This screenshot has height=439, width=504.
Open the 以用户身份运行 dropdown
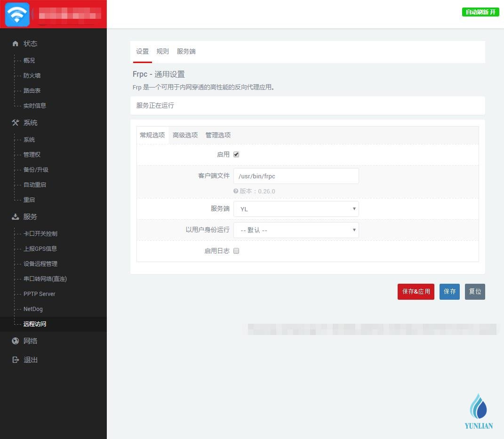pos(296,230)
